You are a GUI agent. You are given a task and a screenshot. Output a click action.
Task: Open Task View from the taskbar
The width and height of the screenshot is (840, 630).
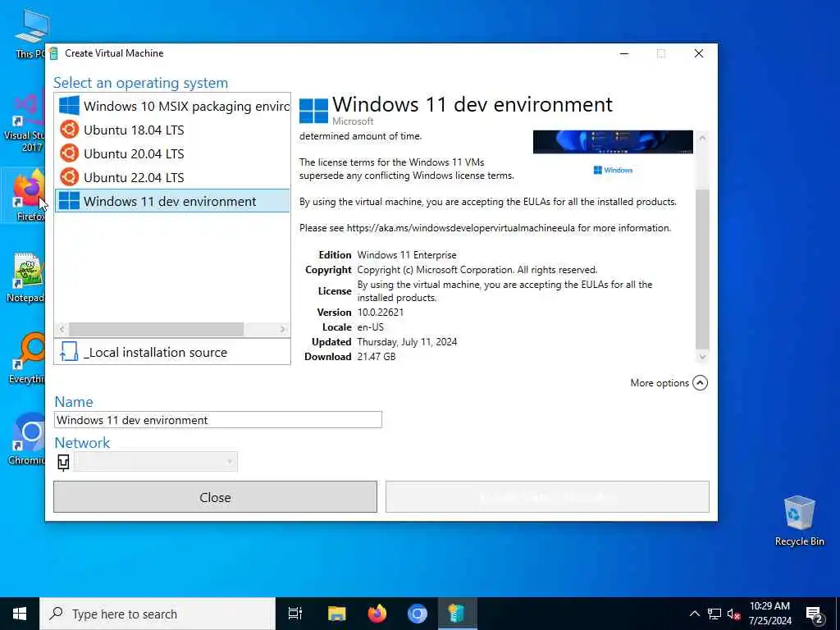295,614
